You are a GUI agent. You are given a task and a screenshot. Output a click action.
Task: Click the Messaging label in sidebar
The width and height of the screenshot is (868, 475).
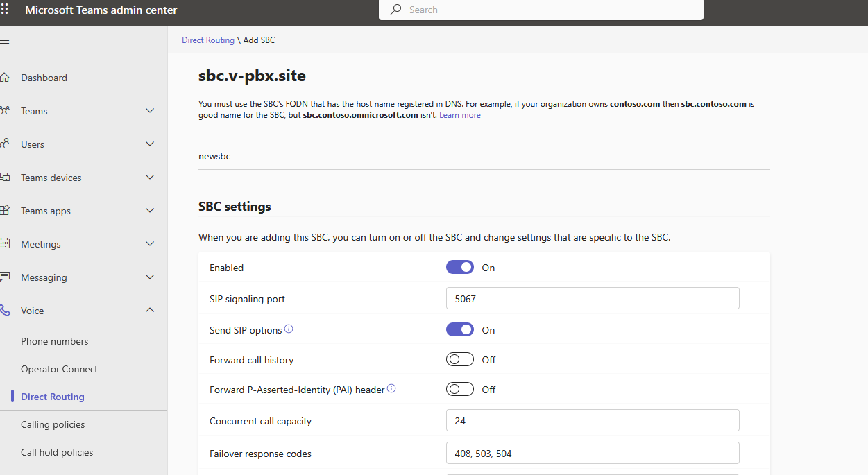pos(44,277)
